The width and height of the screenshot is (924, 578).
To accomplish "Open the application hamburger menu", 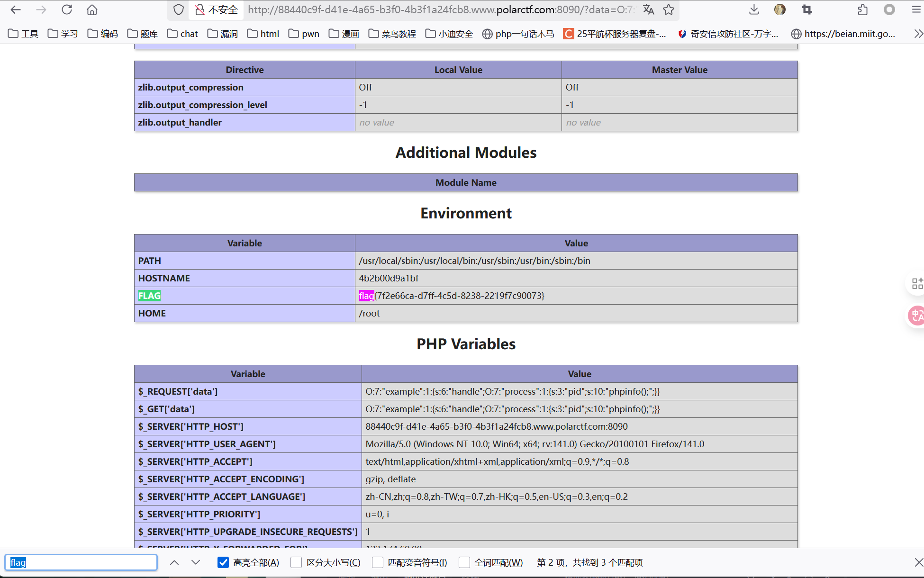I will [916, 9].
